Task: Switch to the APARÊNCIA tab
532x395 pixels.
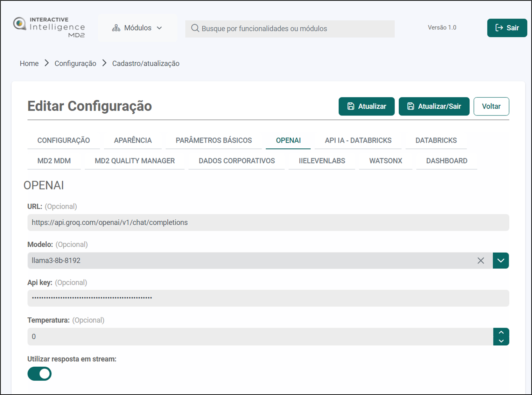Action: tap(133, 140)
